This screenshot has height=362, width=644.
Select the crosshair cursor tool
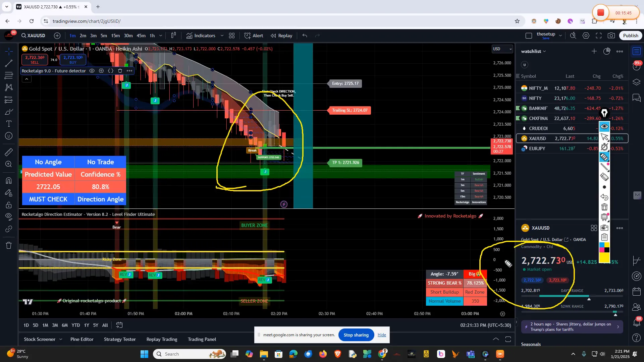click(9, 51)
